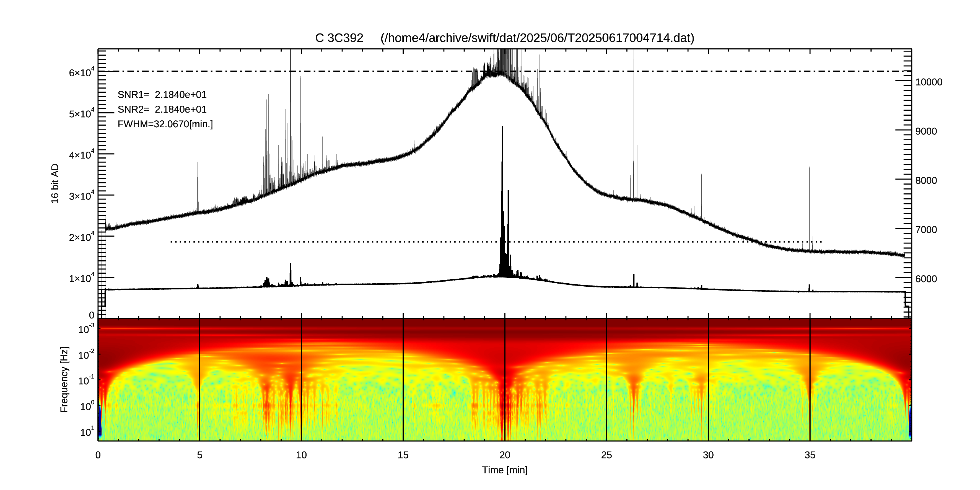Click the 4×10^4 left axis tick label
Image resolution: width=980 pixels, height=490 pixels.
[81, 154]
